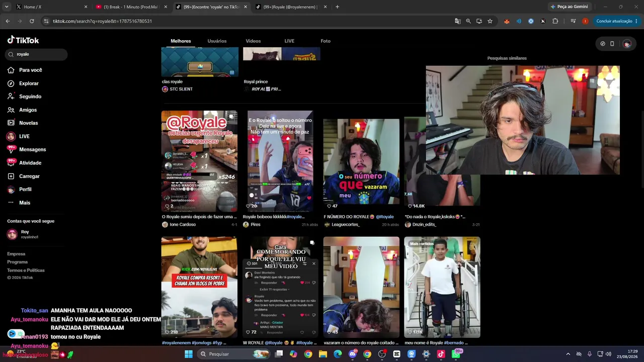Open a new browser tab
The width and height of the screenshot is (644, 362).
[x=337, y=7]
